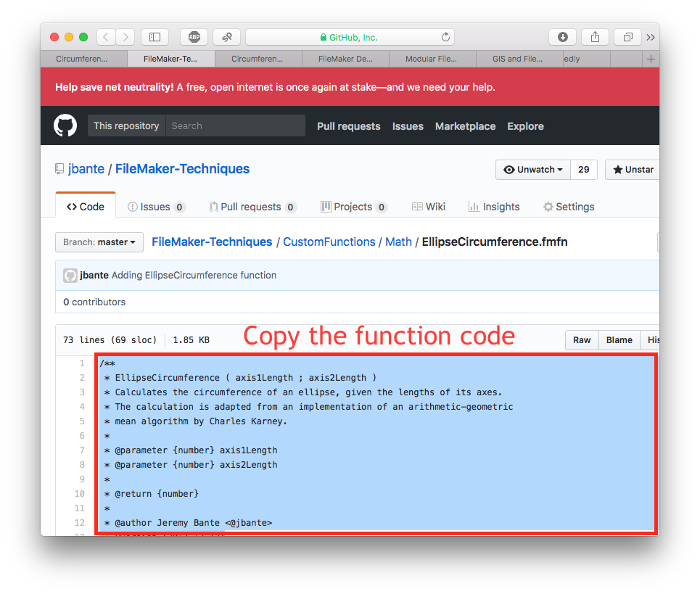700x594 pixels.
Task: Open the Marketplace navigation link
Action: (465, 126)
